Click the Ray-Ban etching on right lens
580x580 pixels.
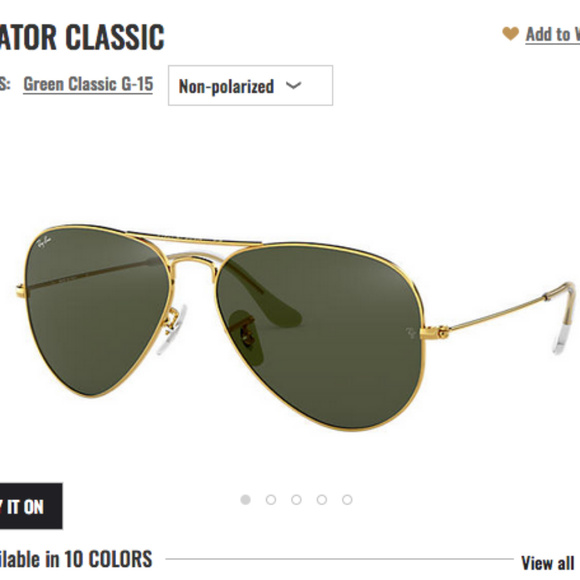click(410, 332)
